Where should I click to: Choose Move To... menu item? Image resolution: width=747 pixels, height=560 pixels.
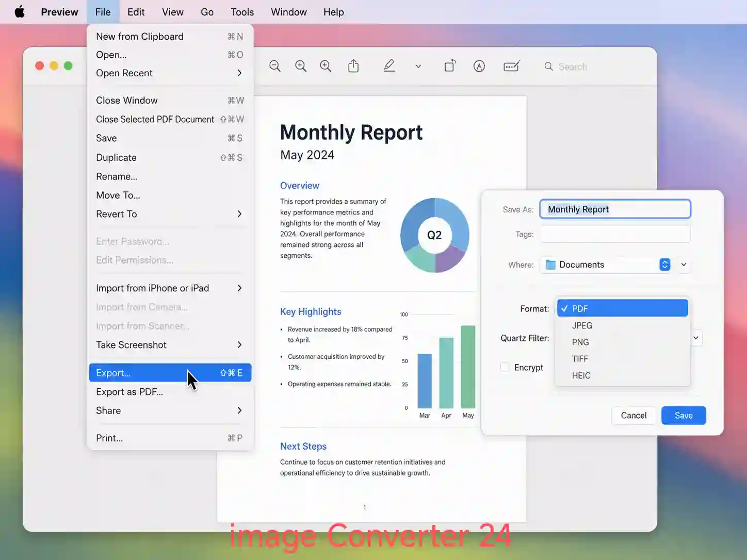tap(170, 195)
